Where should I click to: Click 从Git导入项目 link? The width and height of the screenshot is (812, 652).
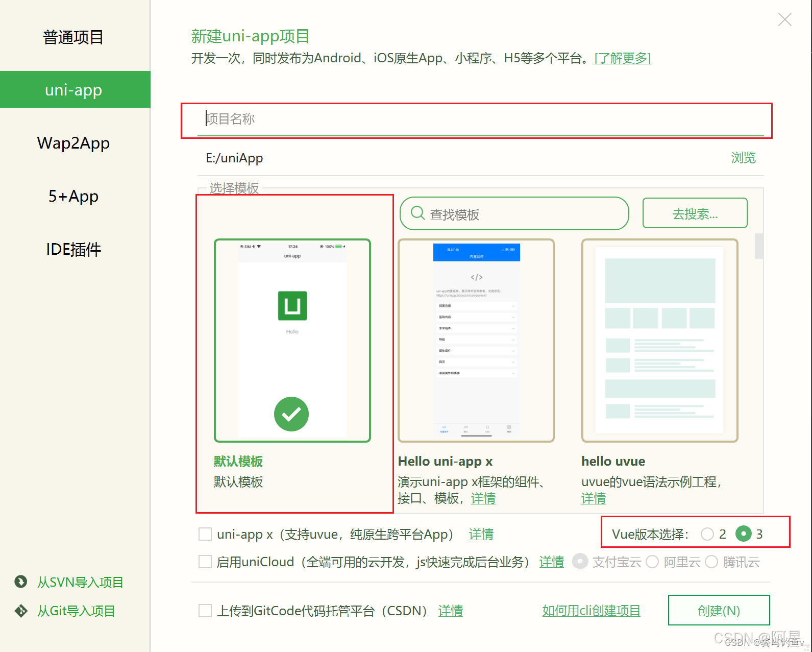(x=76, y=611)
